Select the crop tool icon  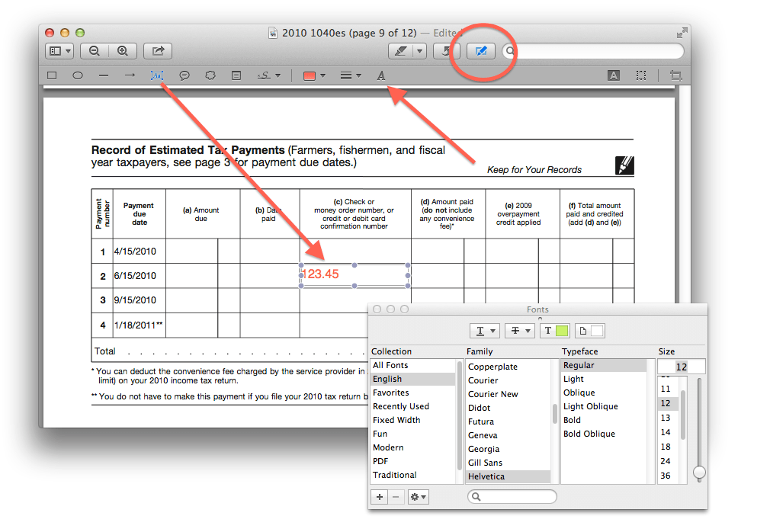point(675,75)
